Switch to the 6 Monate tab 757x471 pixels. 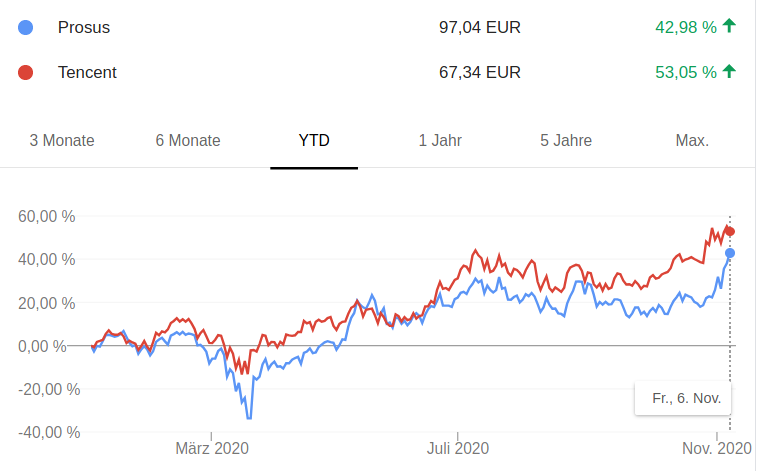[x=188, y=140]
